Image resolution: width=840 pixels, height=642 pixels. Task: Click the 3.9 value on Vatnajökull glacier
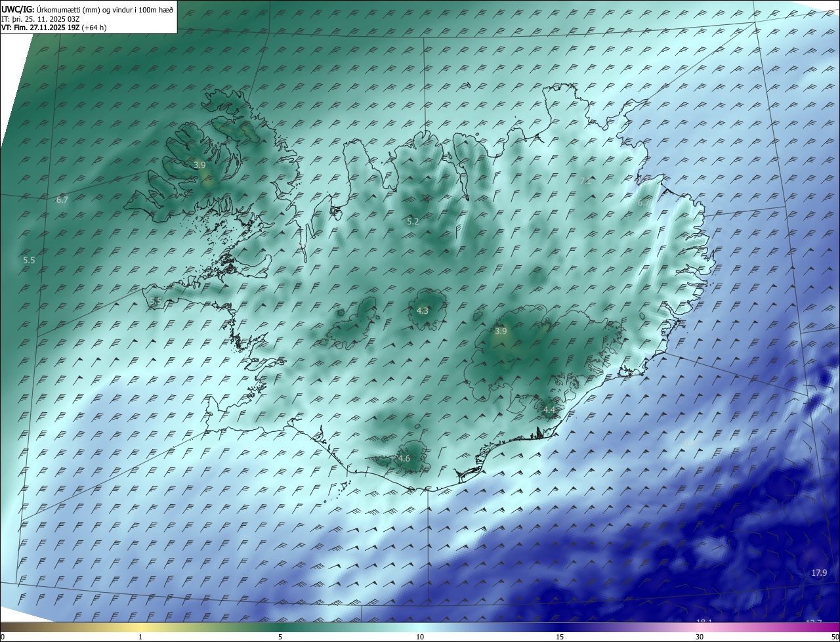501,332
